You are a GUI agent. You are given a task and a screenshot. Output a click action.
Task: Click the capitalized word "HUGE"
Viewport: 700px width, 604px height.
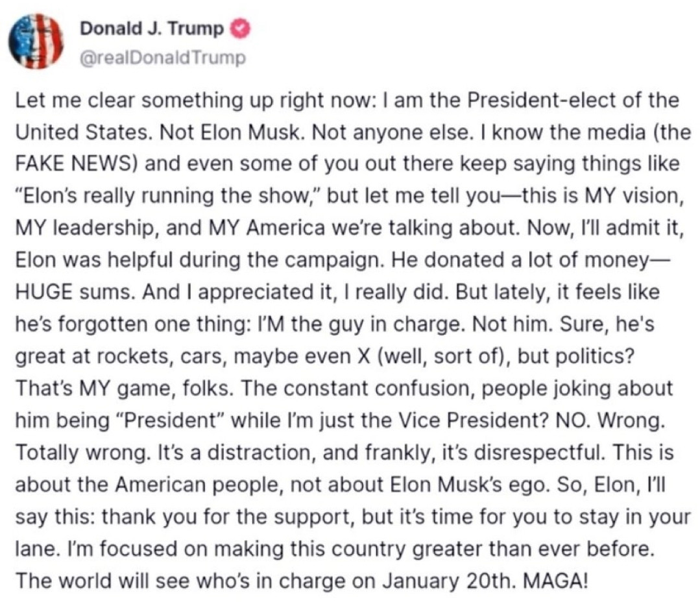[43, 292]
